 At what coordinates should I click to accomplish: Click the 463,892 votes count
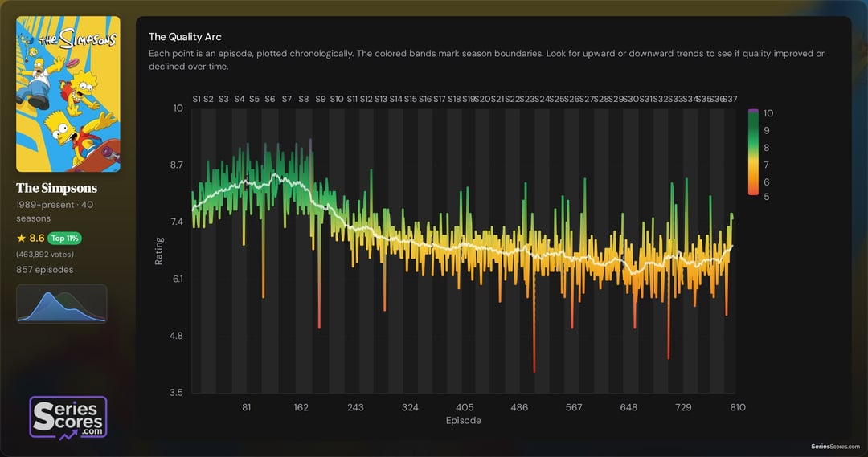click(44, 255)
